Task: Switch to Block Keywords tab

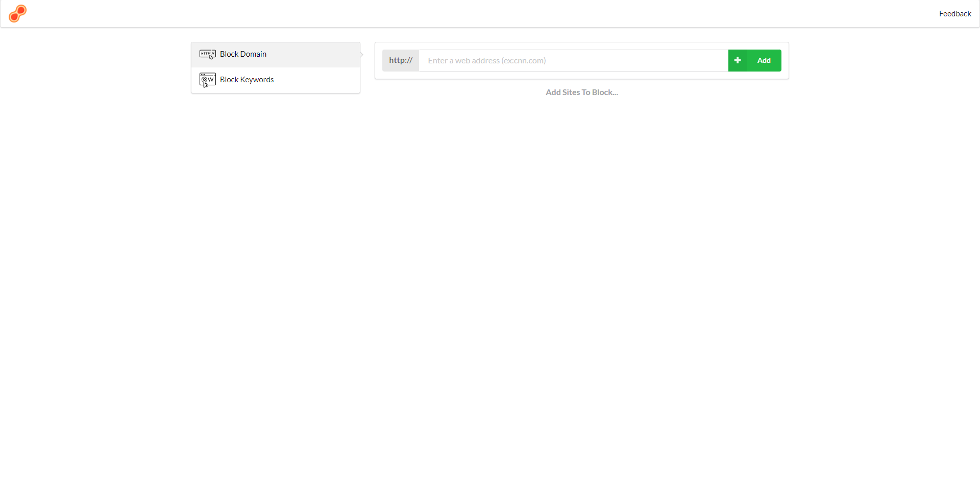Action: tap(276, 80)
